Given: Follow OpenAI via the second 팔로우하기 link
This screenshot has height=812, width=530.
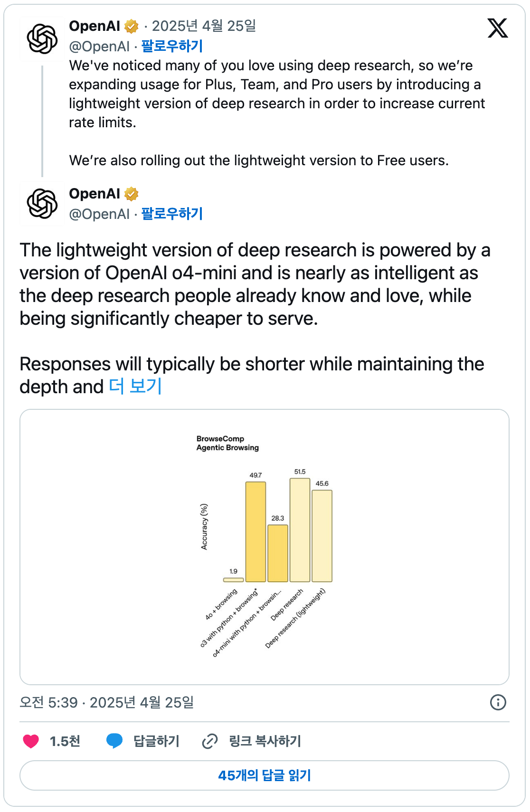Looking at the screenshot, I should [172, 214].
